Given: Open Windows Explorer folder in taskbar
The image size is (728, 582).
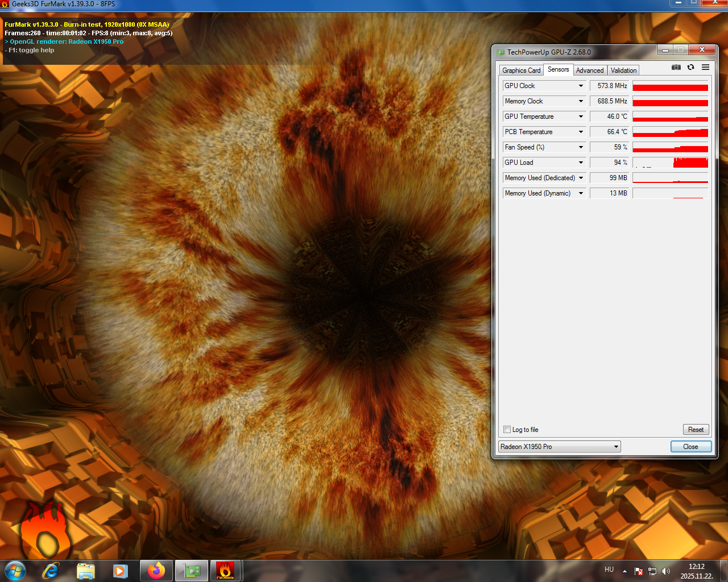Looking at the screenshot, I should click(85, 571).
